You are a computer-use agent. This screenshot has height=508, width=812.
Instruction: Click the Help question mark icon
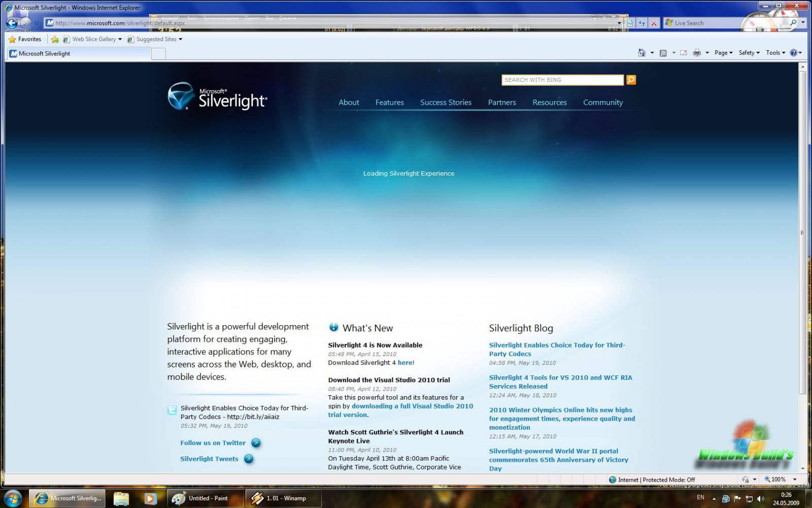pos(793,53)
